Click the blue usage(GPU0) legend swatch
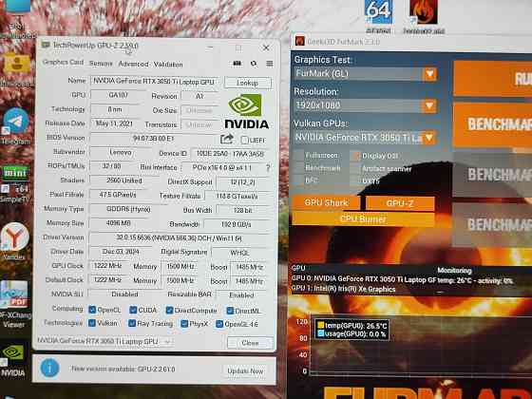532x399 pixels. (x=320, y=333)
